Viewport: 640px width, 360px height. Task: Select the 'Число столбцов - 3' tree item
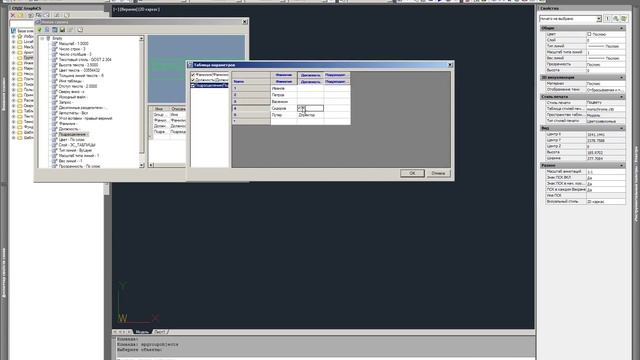[75, 54]
